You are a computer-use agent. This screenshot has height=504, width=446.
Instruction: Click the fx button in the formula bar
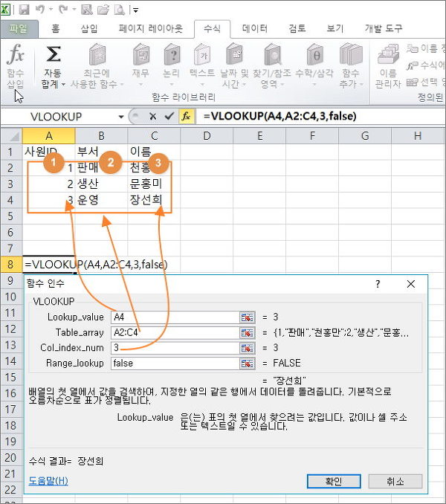tap(187, 117)
